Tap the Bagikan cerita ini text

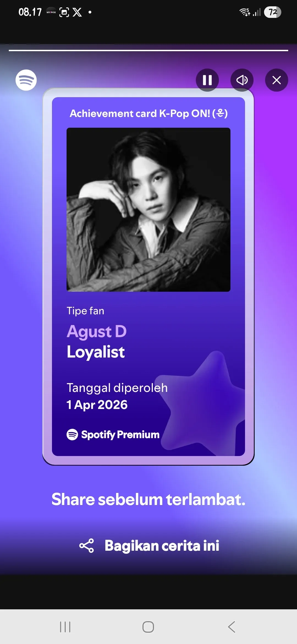pyautogui.click(x=162, y=545)
